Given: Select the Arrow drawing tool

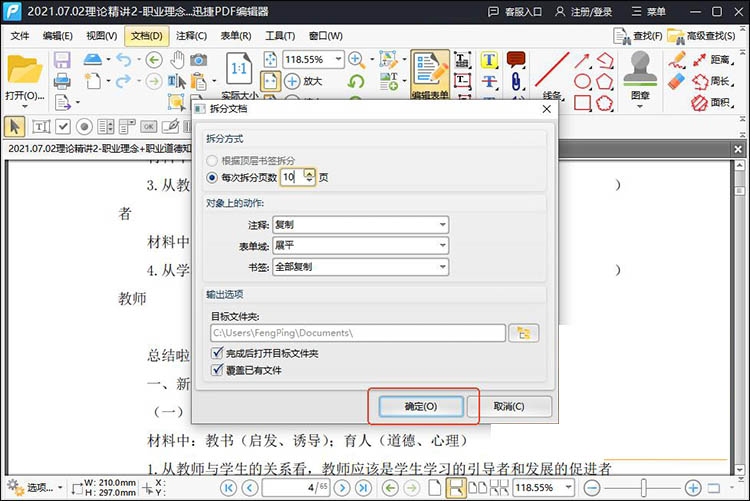Looking at the screenshot, I should (x=582, y=60).
